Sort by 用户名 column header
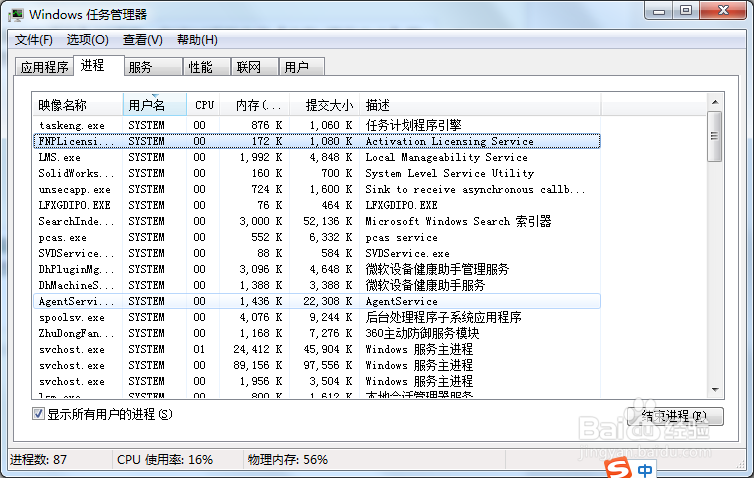This screenshot has width=754, height=478. click(155, 105)
